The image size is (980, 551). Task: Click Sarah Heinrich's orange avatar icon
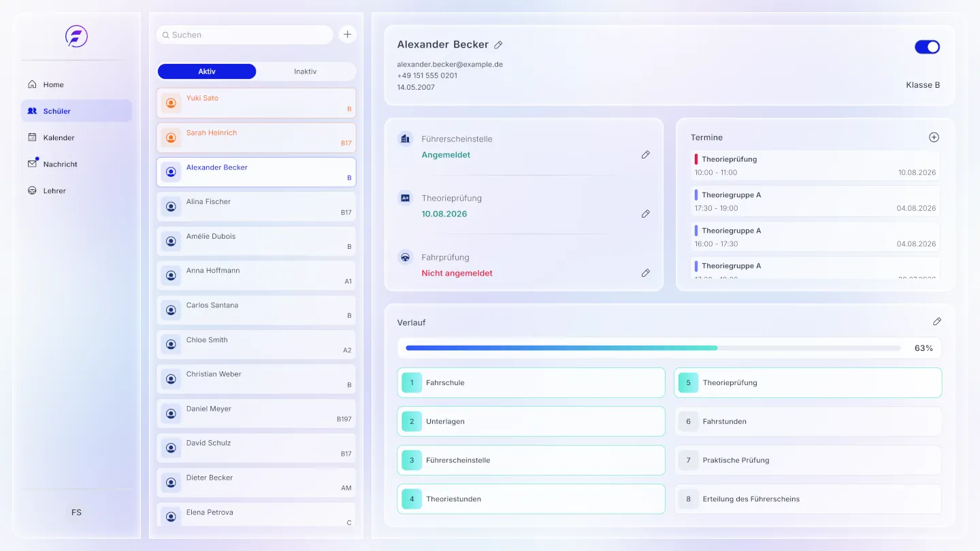[171, 138]
